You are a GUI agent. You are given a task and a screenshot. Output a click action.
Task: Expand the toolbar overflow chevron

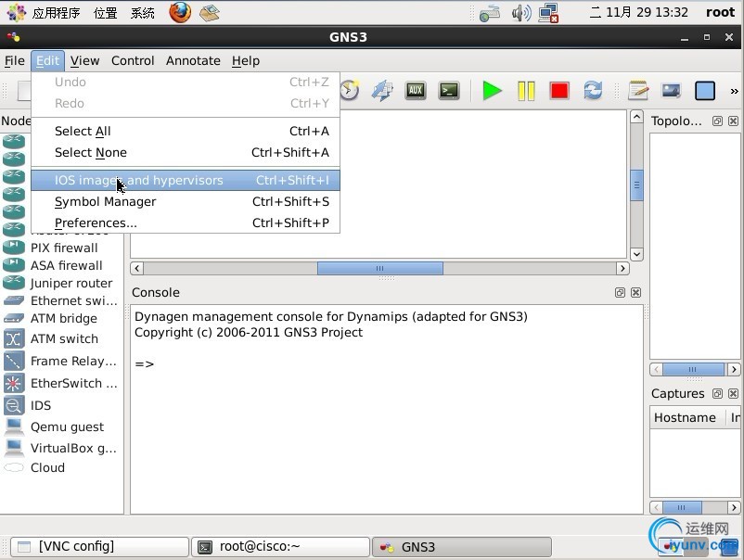coord(734,91)
